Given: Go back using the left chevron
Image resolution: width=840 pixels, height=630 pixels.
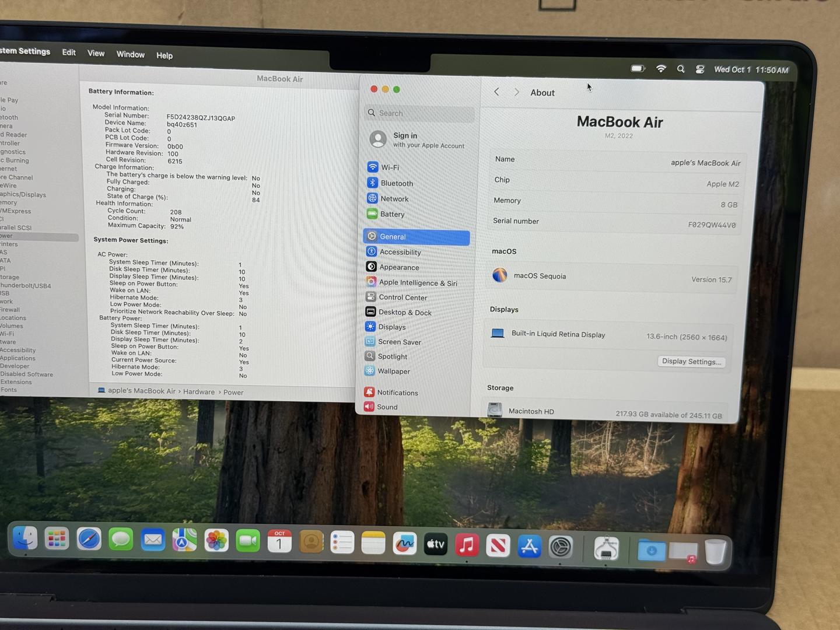Looking at the screenshot, I should point(496,92).
